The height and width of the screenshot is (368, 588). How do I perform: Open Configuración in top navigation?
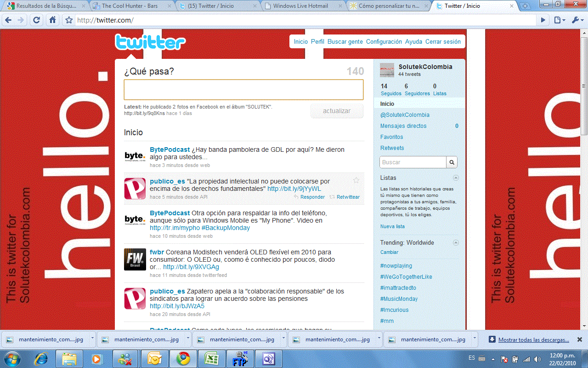coord(384,41)
